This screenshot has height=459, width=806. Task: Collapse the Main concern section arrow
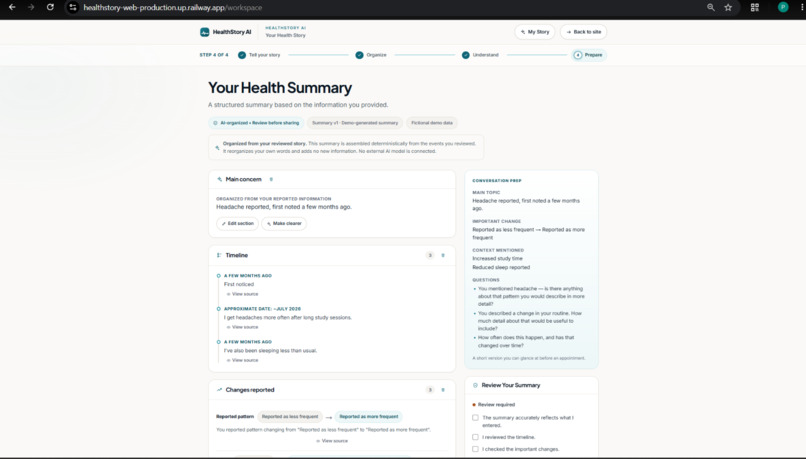(271, 179)
